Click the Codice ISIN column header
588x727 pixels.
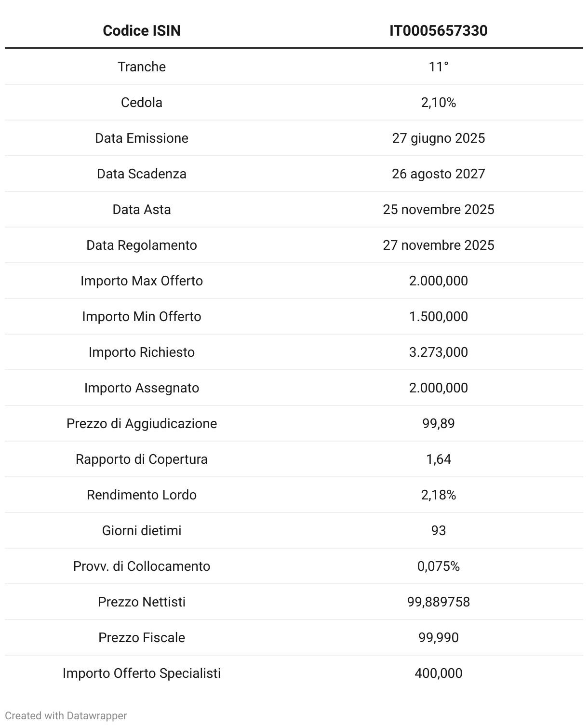click(142, 31)
